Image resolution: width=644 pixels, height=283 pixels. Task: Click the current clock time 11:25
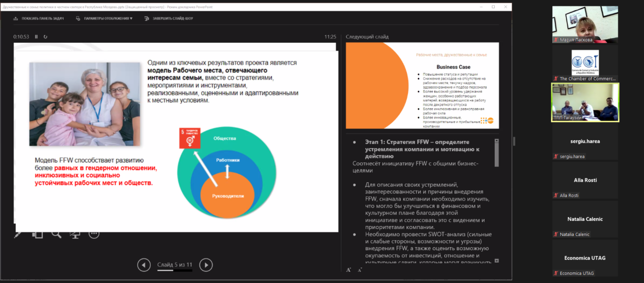click(x=330, y=36)
